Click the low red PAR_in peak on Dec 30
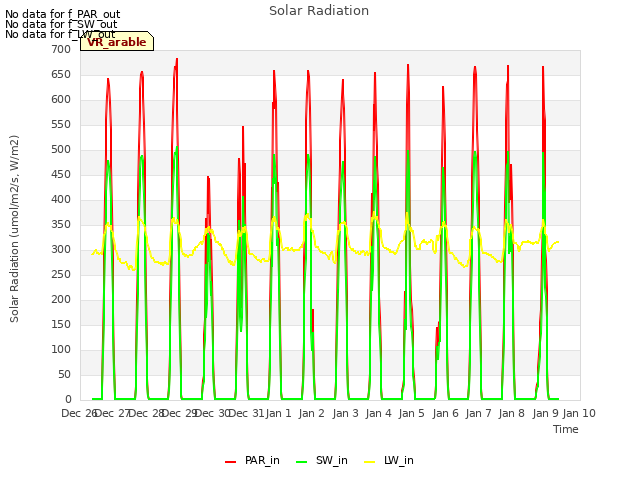 coord(208,178)
